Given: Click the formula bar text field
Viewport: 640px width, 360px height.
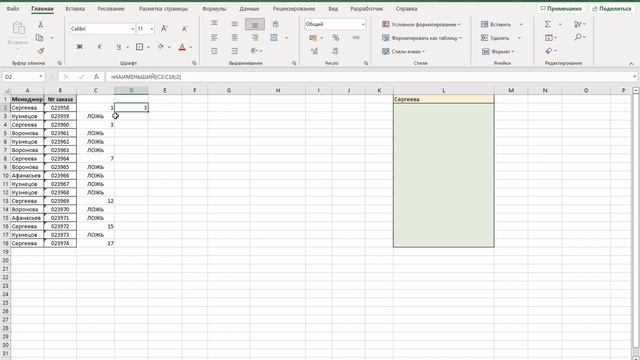Looking at the screenshot, I should (369, 77).
